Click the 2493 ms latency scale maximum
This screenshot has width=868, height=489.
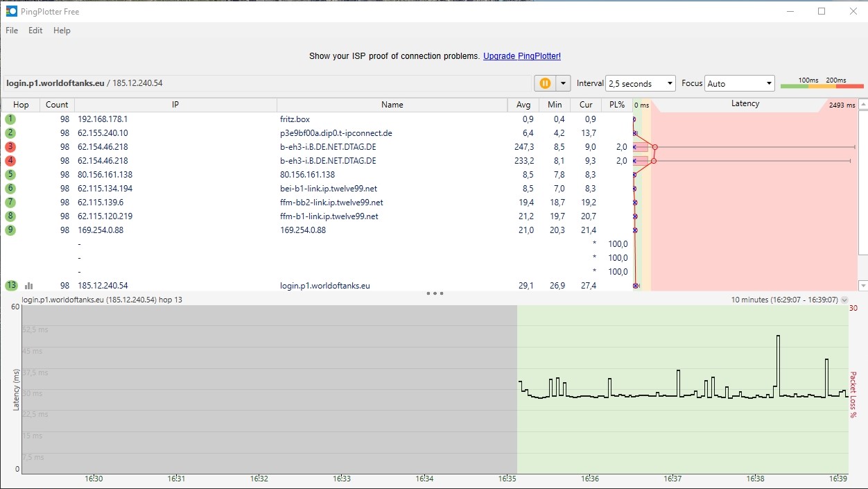tap(842, 105)
